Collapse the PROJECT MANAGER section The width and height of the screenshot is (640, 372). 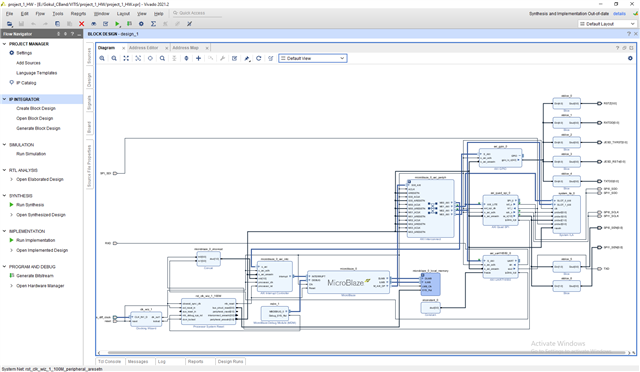[x=4, y=44]
